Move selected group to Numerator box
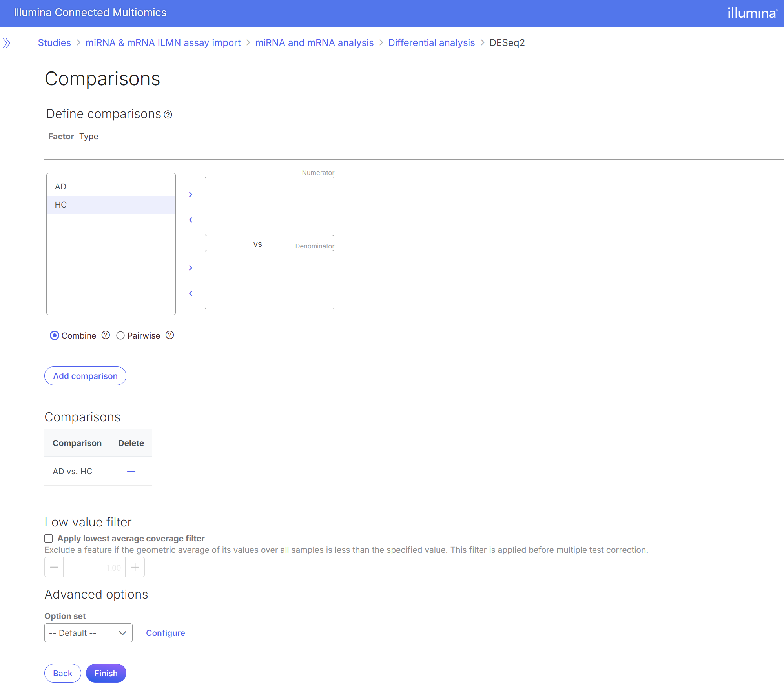 [191, 195]
